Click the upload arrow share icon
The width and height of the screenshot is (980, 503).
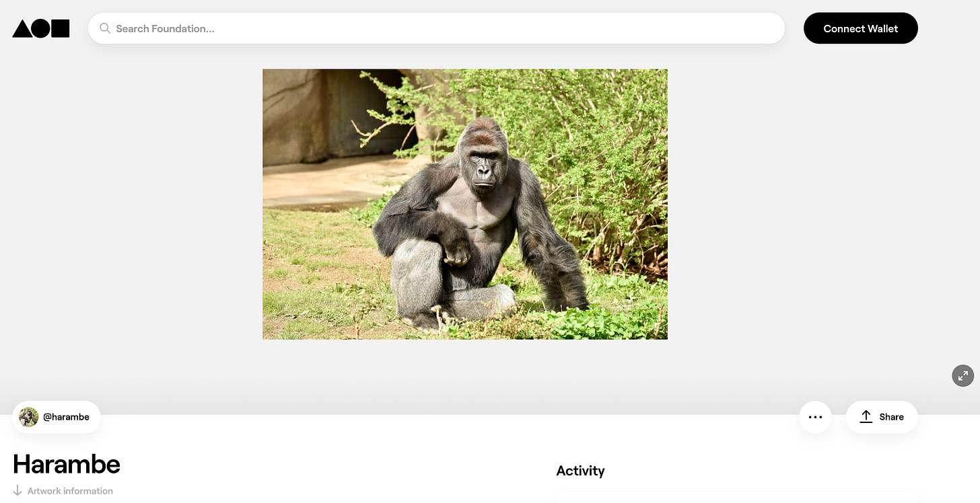point(866,416)
